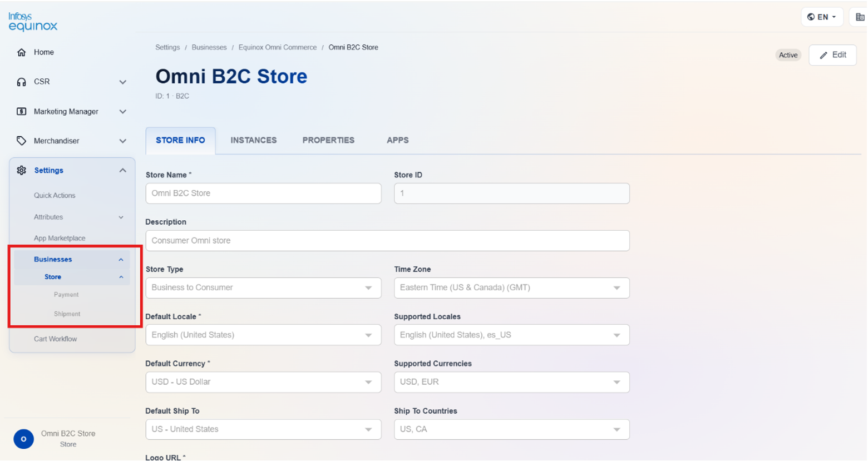Expand the Marketing Manager chevron
This screenshot has width=868, height=461.
click(122, 111)
